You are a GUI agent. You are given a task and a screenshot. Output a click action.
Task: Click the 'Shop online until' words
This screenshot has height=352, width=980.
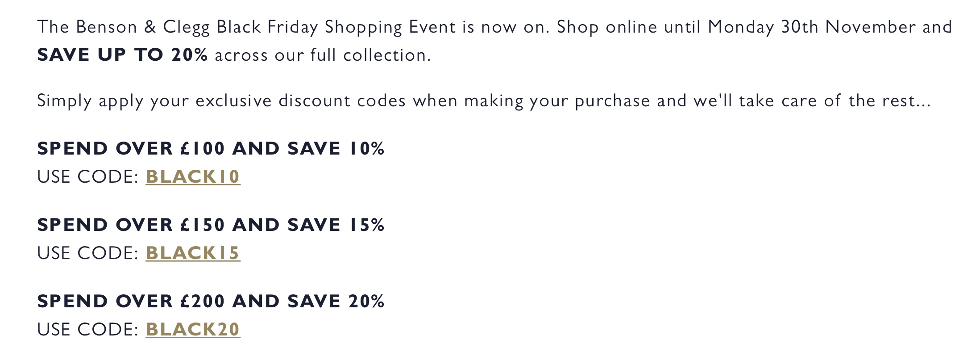coord(629,27)
